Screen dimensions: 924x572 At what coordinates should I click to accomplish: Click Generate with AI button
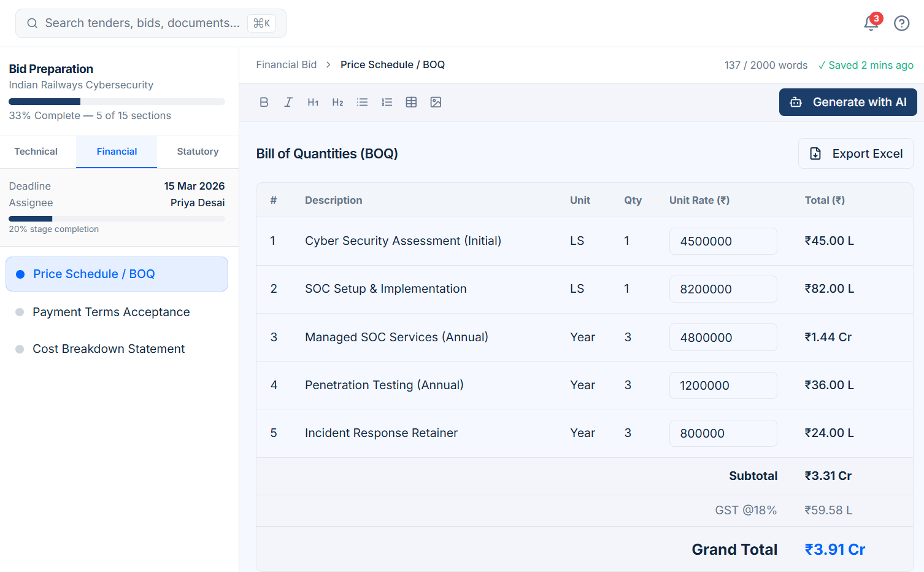click(x=848, y=102)
